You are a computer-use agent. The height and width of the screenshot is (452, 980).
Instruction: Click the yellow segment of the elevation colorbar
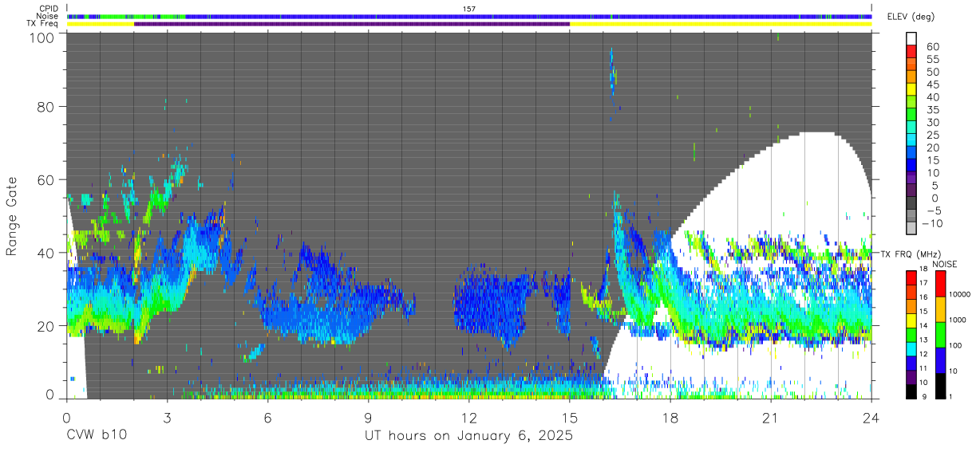[x=913, y=89]
